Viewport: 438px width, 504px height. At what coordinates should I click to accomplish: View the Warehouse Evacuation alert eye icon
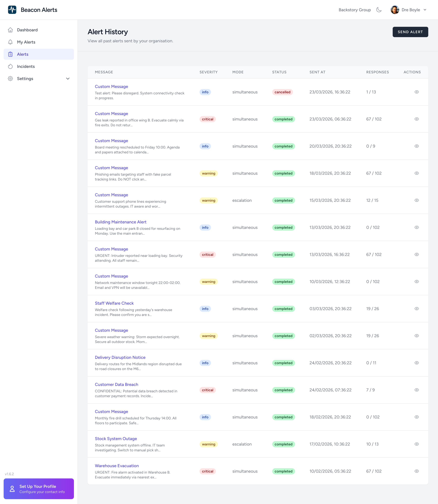point(417,471)
